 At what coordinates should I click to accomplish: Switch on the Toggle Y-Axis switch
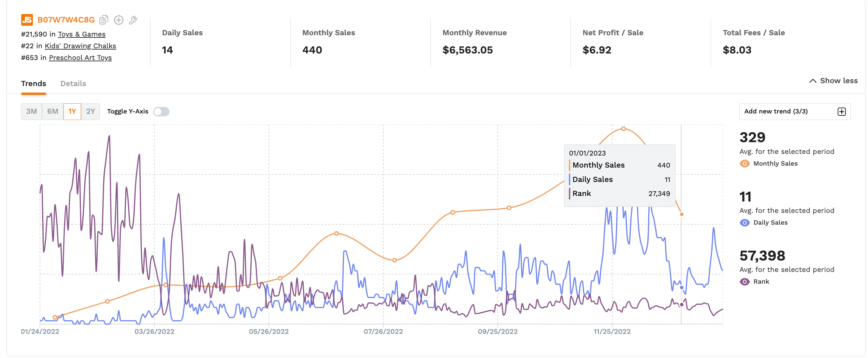tap(161, 112)
